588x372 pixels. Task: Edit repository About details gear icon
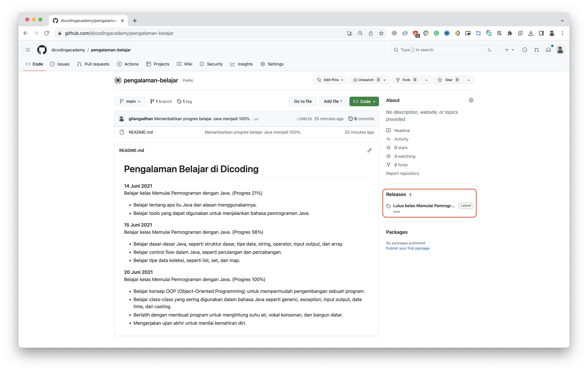[471, 100]
